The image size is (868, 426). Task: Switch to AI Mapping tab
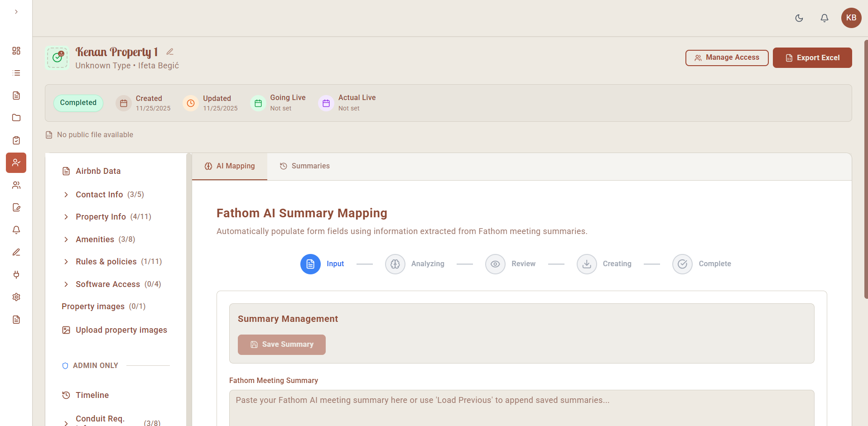coord(230,166)
